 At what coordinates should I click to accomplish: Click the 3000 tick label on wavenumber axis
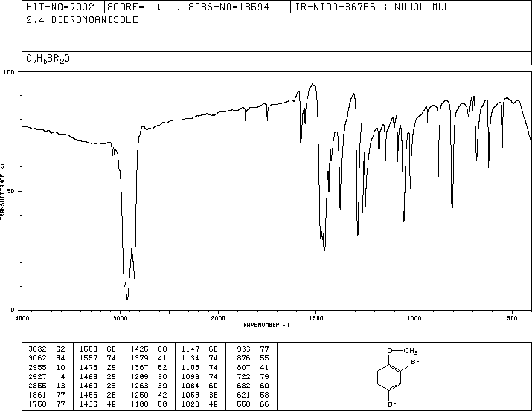point(120,318)
